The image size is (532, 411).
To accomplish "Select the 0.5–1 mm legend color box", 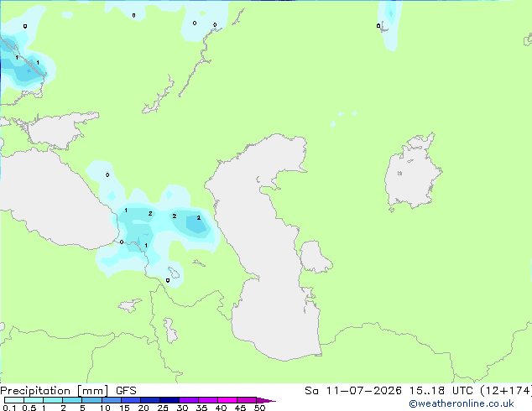I will pyautogui.click(x=34, y=400).
